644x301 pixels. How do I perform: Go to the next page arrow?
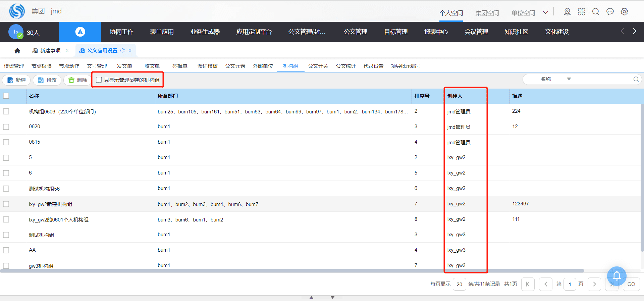point(594,284)
